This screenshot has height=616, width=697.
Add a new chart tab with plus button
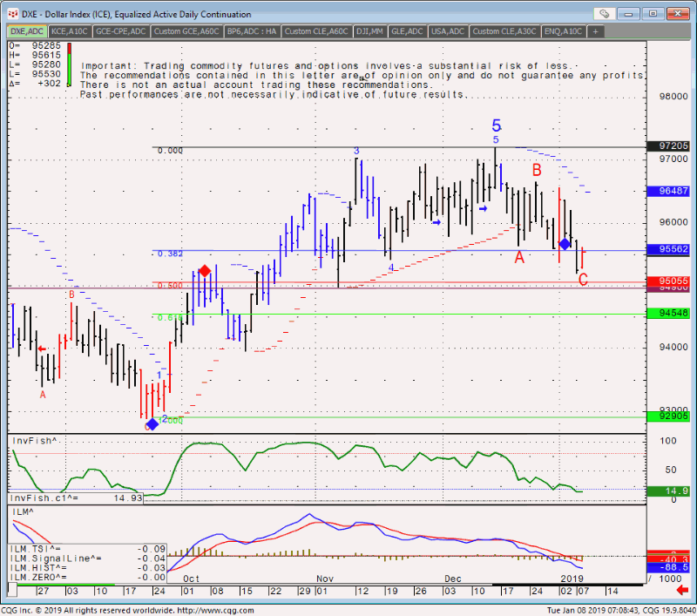(x=595, y=31)
